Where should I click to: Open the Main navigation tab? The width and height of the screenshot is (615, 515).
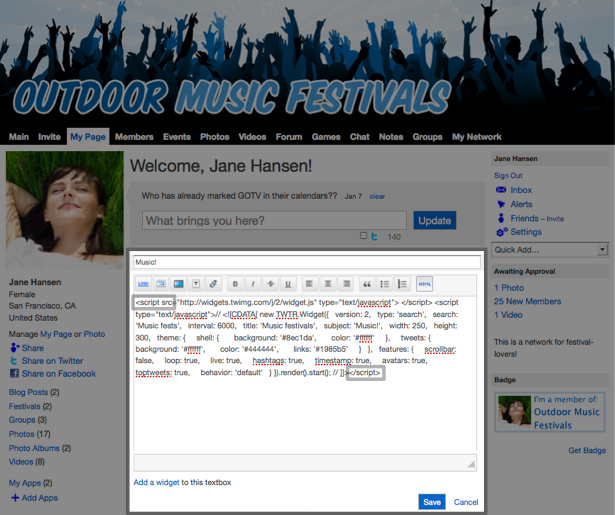click(19, 137)
